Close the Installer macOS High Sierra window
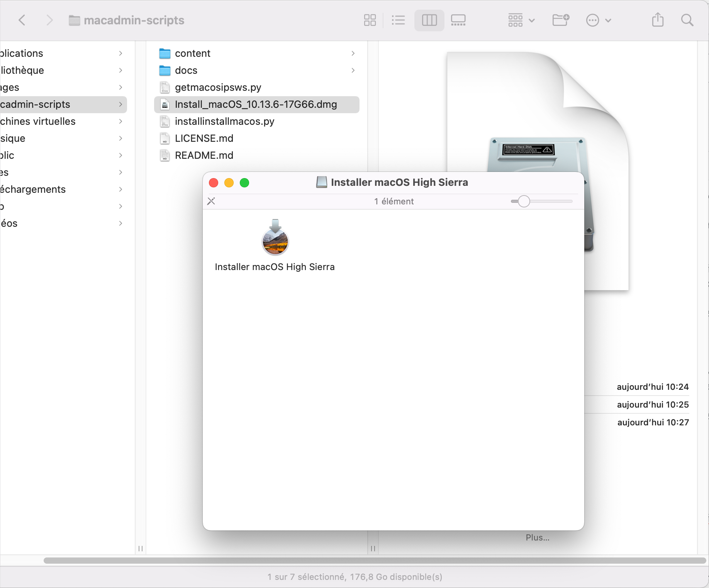This screenshot has height=588, width=709. pos(214,183)
